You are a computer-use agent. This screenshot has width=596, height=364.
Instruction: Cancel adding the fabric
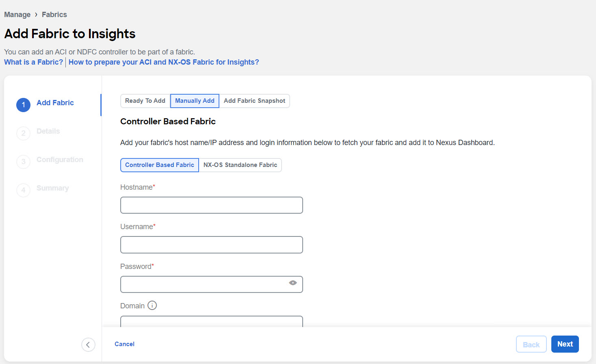click(124, 344)
